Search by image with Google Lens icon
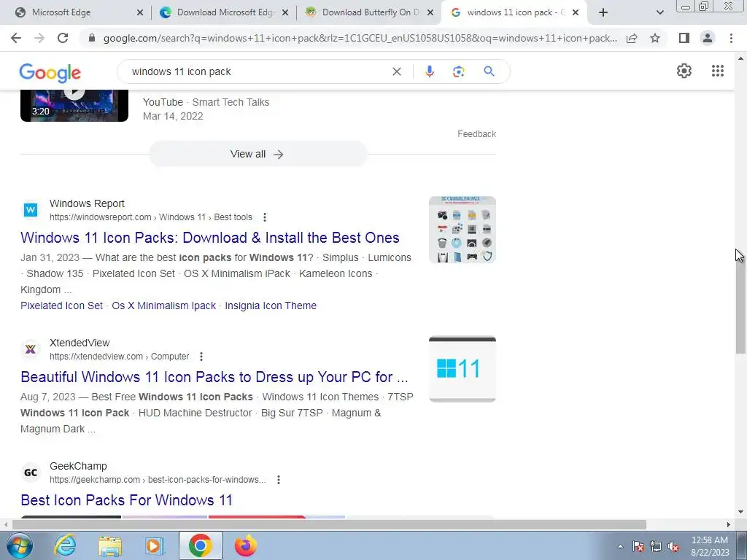 tap(458, 71)
